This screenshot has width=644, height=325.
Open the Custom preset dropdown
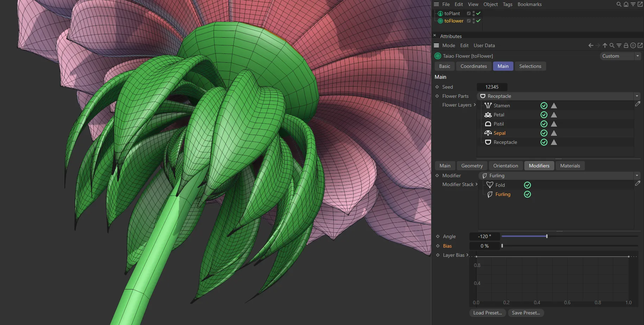click(x=638, y=56)
